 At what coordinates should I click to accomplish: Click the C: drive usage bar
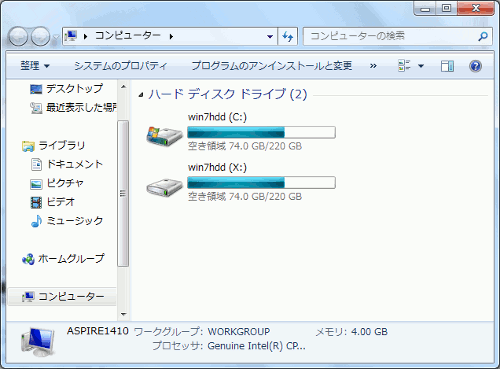point(261,132)
